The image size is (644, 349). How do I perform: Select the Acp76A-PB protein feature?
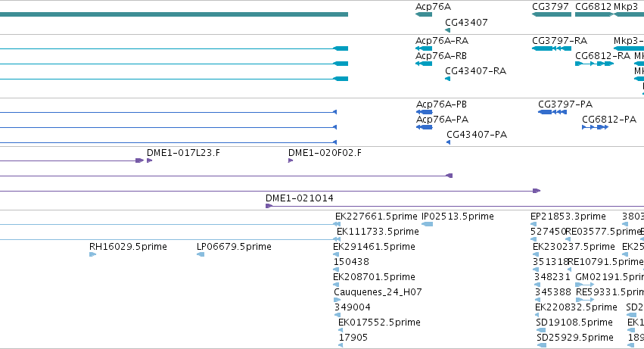pyautogui.click(x=425, y=112)
